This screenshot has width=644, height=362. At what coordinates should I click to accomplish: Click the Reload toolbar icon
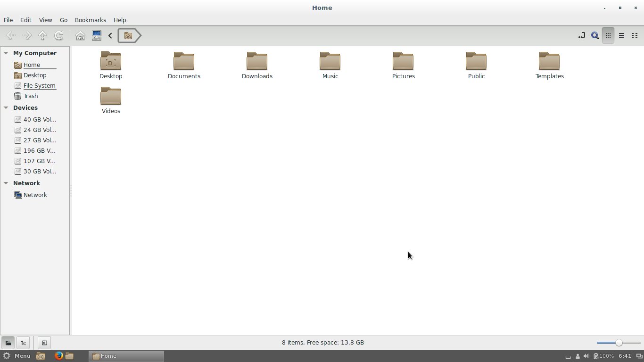pos(59,35)
